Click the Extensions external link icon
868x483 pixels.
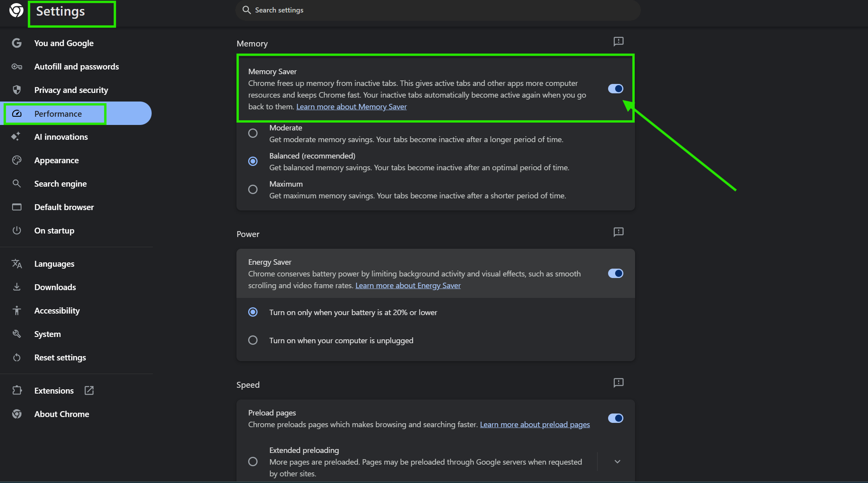click(x=89, y=390)
